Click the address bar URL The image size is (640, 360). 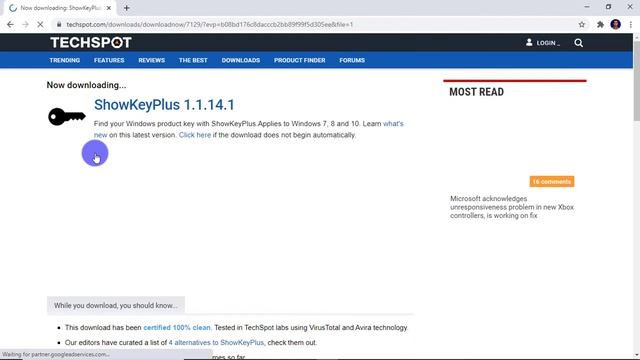(x=210, y=24)
